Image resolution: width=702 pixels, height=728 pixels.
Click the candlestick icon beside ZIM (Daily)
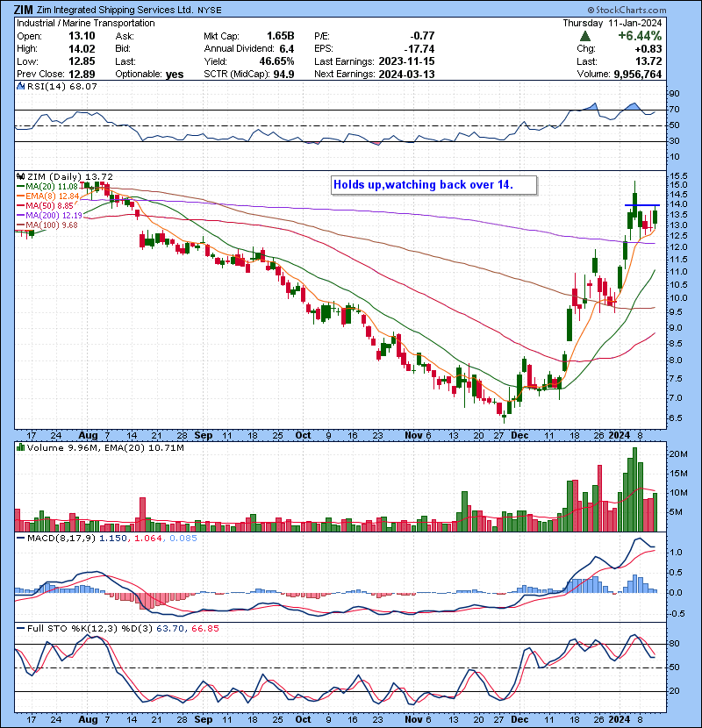[x=20, y=176]
